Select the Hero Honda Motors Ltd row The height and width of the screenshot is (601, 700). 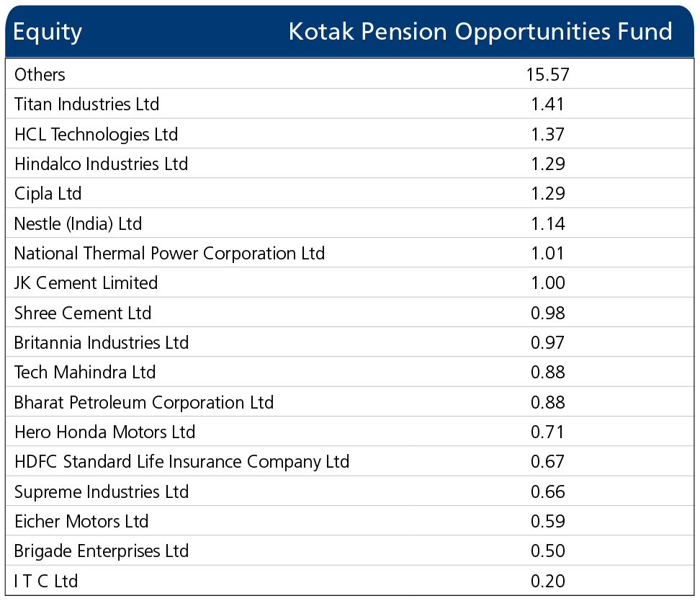tap(349, 432)
